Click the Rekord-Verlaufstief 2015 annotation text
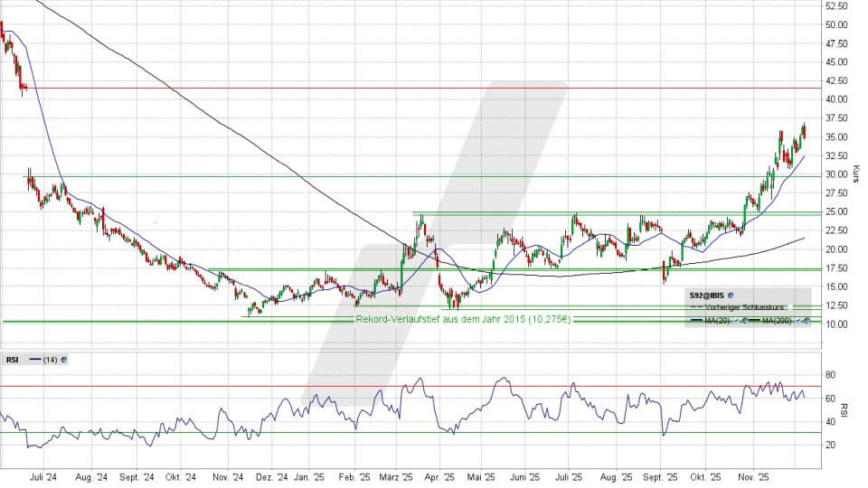Screen dimensions: 868x488 click(x=463, y=319)
